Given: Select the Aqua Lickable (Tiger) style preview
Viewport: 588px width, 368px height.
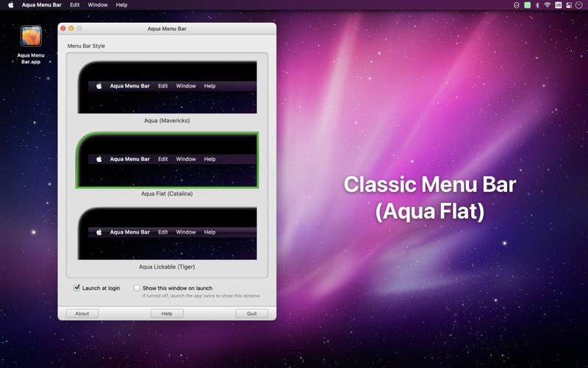Looking at the screenshot, I should click(x=168, y=233).
